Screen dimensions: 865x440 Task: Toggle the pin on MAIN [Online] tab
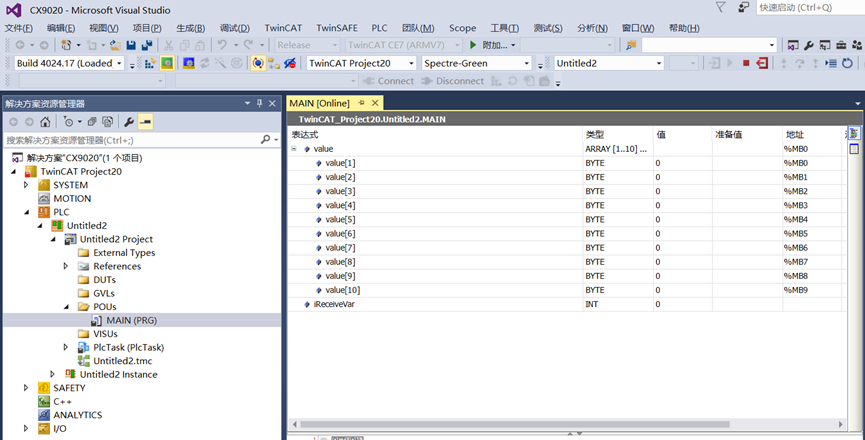(x=362, y=103)
